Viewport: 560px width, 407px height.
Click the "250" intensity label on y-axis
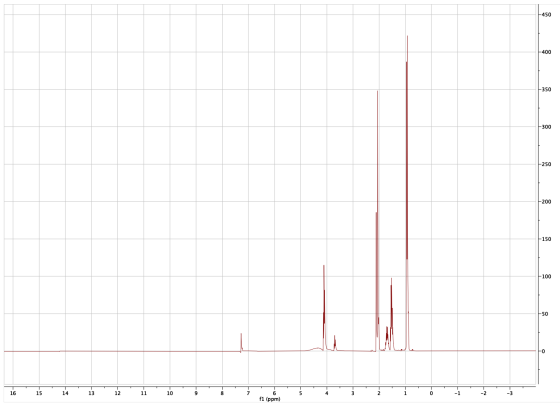click(546, 164)
